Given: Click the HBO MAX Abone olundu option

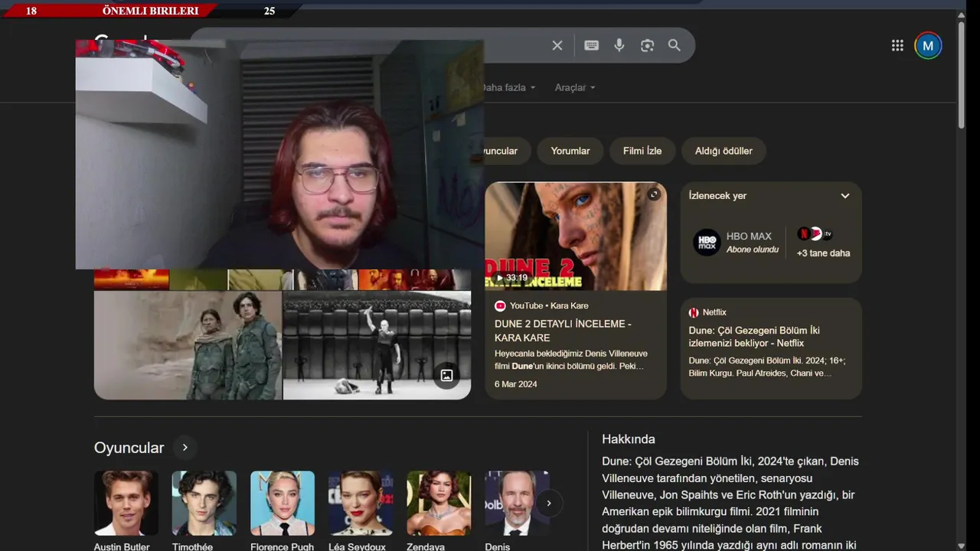Looking at the screenshot, I should click(x=736, y=243).
